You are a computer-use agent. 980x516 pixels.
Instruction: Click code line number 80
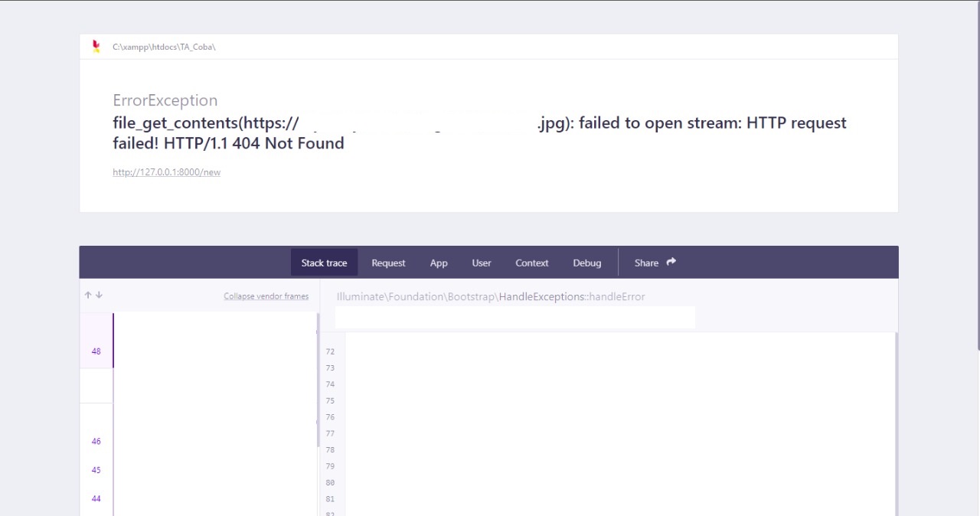pos(330,482)
